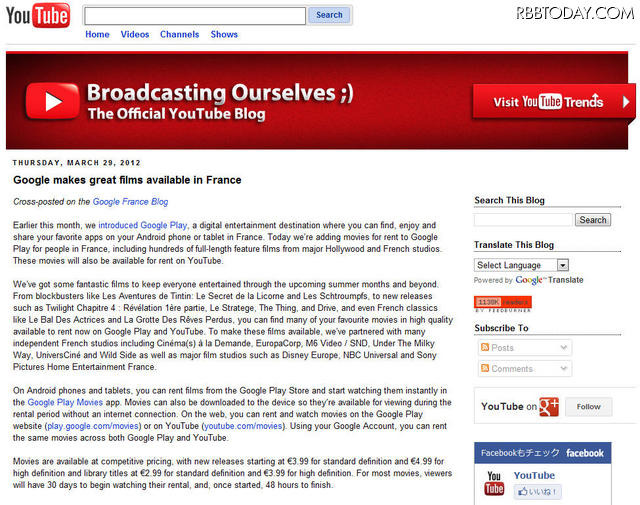Click the RSS feed icon next to Posts
640x505 pixels.
click(485, 347)
